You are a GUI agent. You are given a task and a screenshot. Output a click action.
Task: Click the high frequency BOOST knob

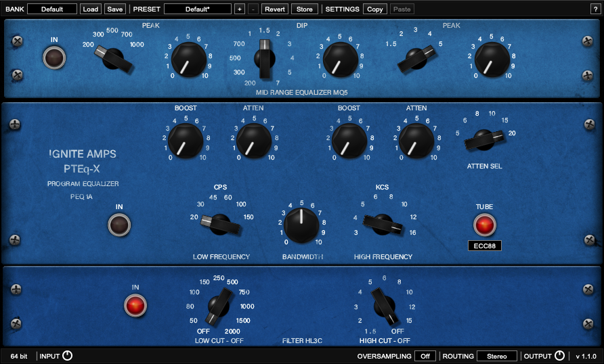[x=349, y=141]
